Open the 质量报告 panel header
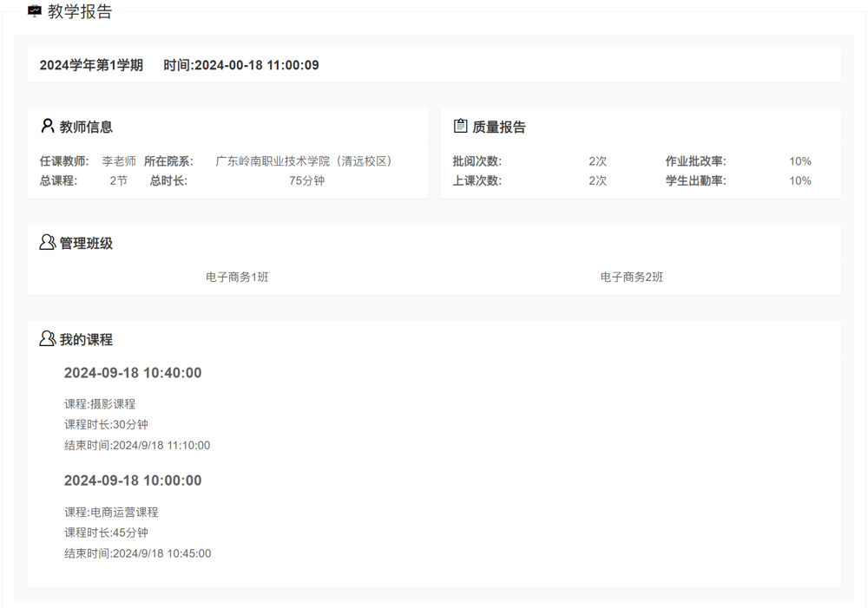 point(497,126)
